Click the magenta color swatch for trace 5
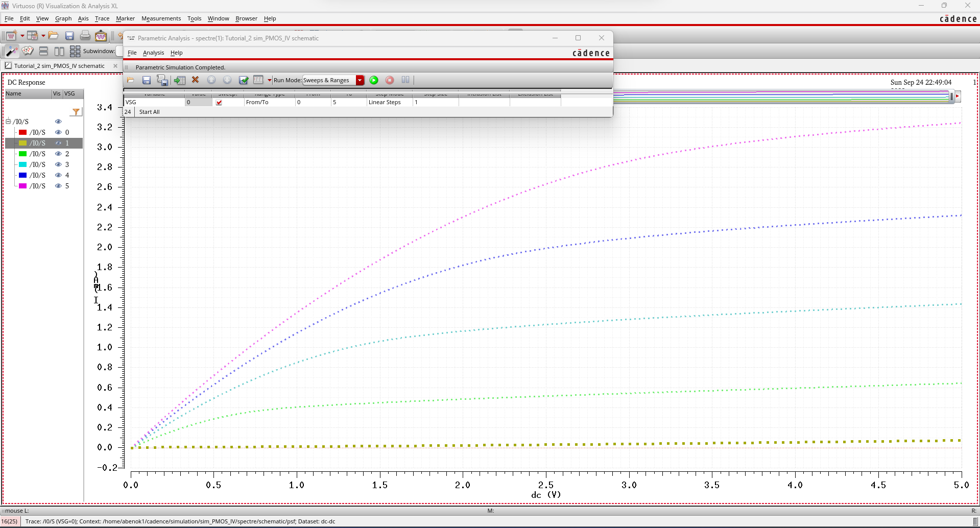This screenshot has width=980, height=528. point(22,186)
